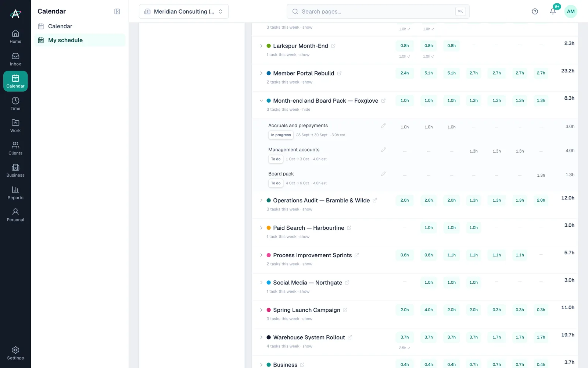Viewport: 588px width, 368px height.
Task: Open the notifications bell
Action: click(553, 11)
